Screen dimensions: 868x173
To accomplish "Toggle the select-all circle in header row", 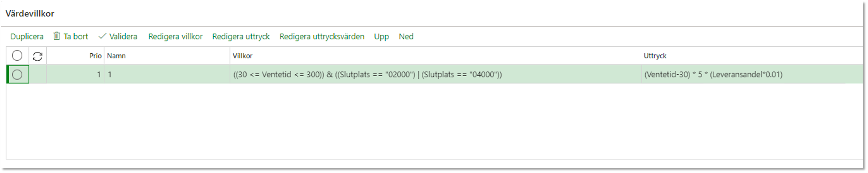I will click(x=17, y=56).
